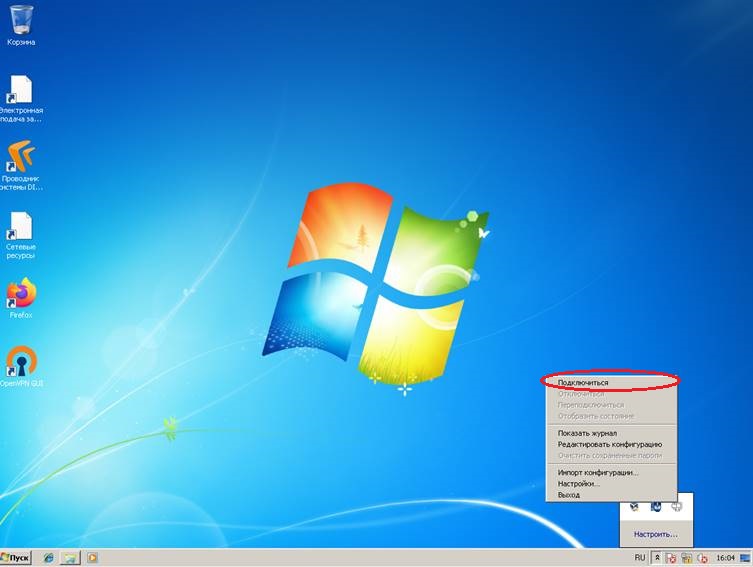Open Windows Explorer from the taskbar
This screenshot has width=753, height=567.
70,557
